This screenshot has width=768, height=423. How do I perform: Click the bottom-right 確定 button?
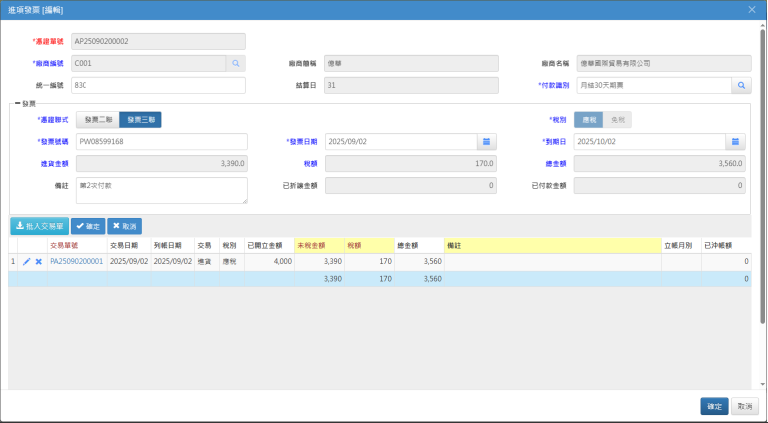tap(714, 406)
